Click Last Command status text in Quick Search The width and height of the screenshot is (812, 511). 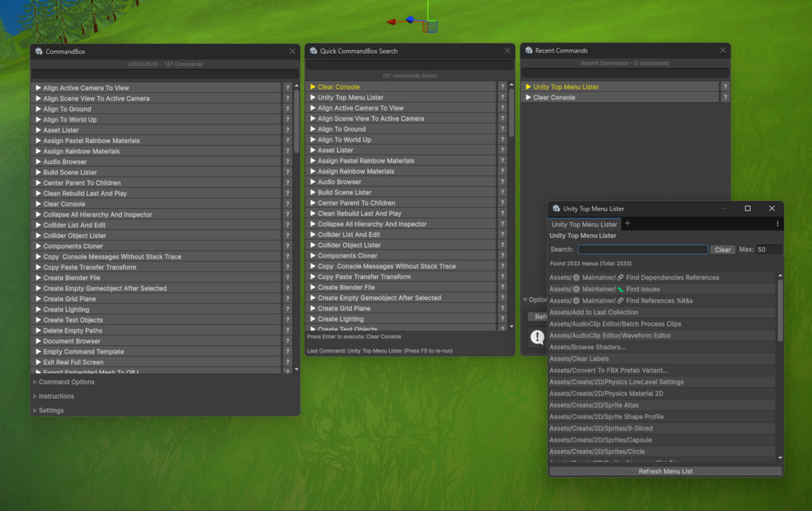380,351
